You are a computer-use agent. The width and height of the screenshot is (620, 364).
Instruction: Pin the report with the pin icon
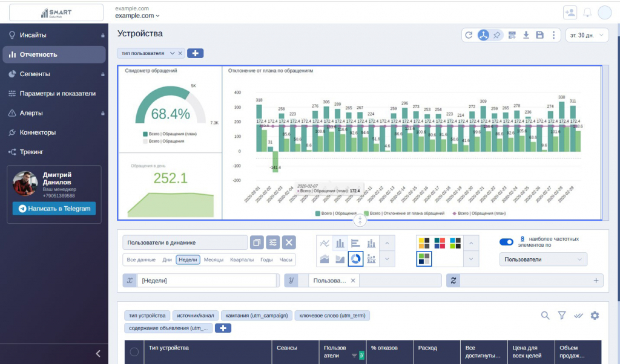[x=497, y=35]
